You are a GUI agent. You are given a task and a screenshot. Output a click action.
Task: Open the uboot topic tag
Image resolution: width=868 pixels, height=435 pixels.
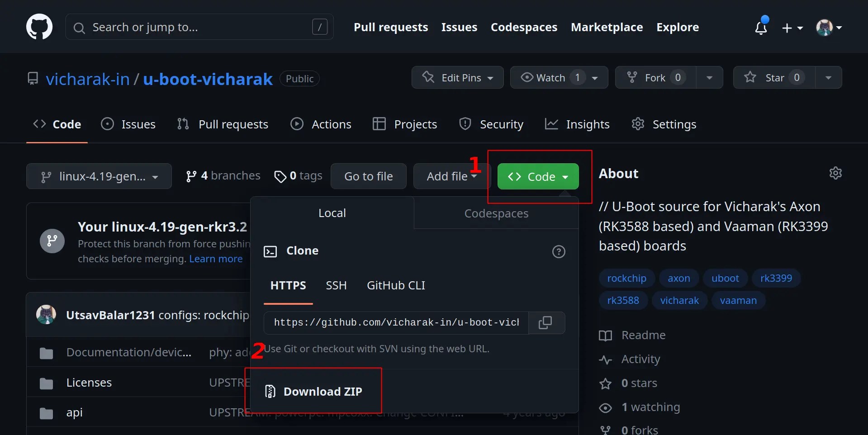click(x=725, y=278)
